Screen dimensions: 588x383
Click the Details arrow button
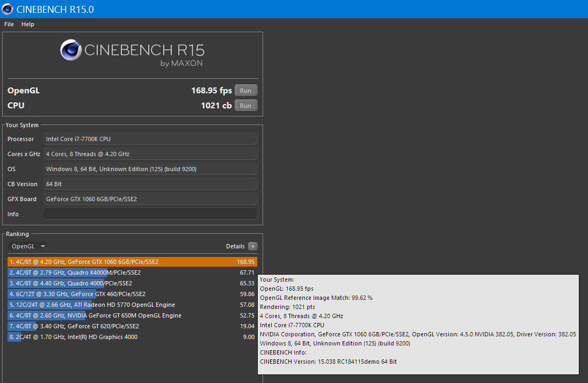(253, 246)
